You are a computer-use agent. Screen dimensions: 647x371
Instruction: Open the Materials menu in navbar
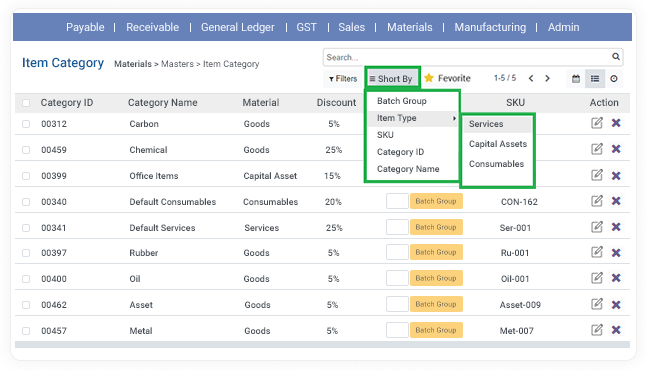tap(409, 27)
